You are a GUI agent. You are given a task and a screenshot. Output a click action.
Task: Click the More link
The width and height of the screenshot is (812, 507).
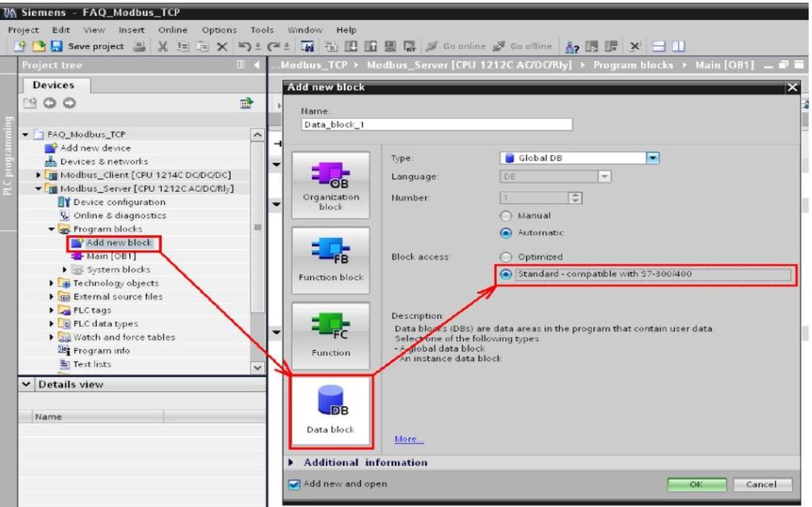tap(409, 439)
